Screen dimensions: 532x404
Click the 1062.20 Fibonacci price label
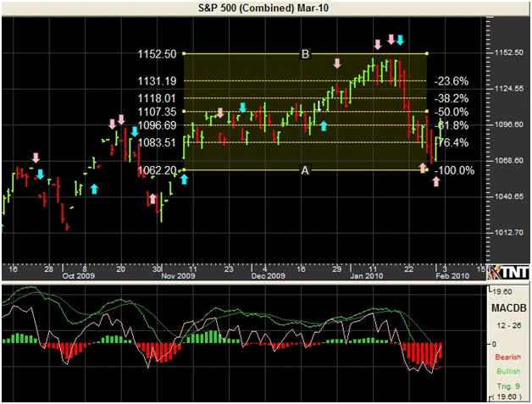pos(157,170)
